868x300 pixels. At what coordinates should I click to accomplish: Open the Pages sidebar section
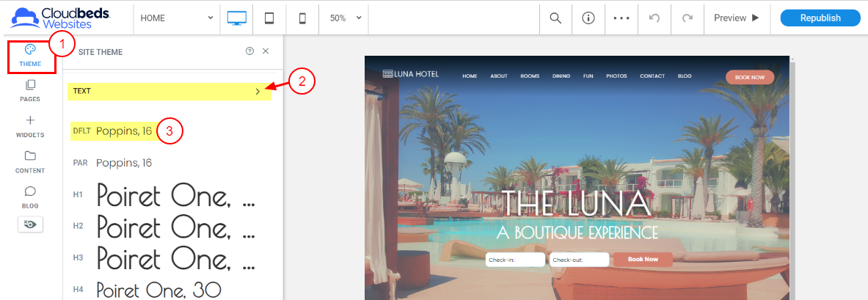tap(30, 92)
